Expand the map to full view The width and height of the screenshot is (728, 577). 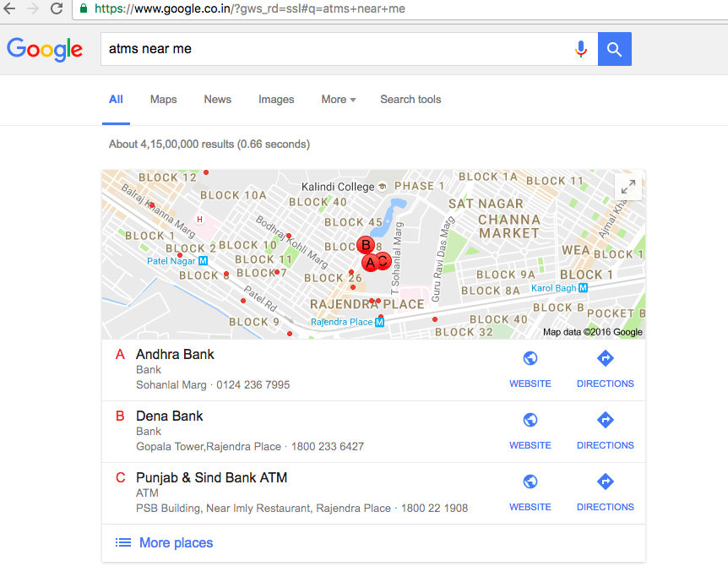coord(628,187)
